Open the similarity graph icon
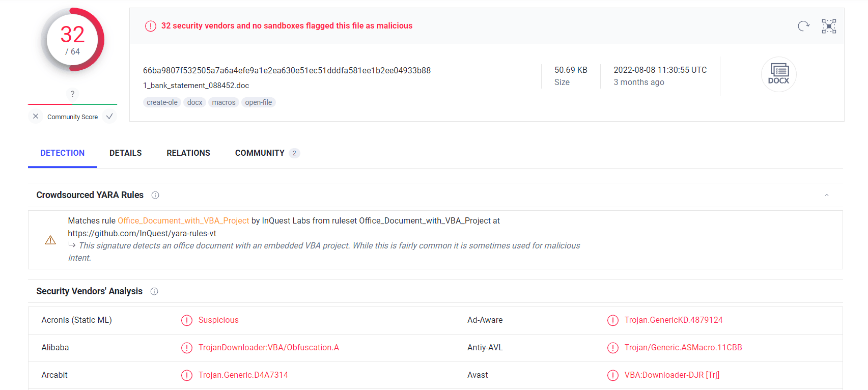This screenshot has width=868, height=390. pyautogui.click(x=829, y=26)
